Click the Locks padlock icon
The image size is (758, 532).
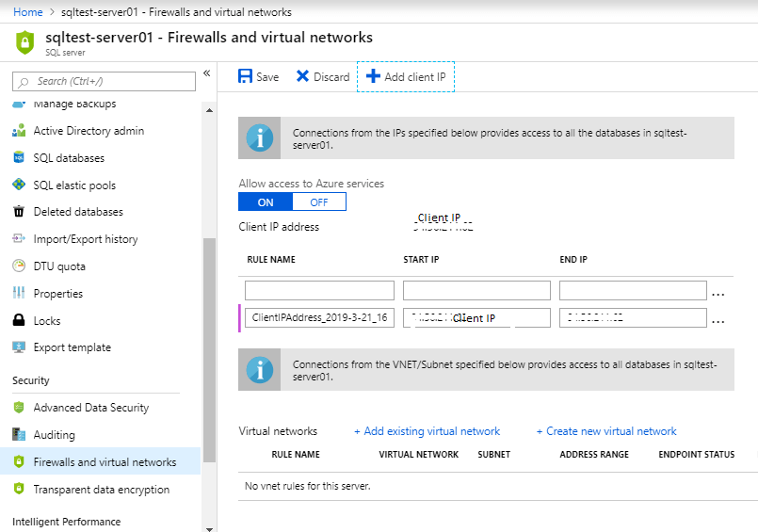pos(19,320)
